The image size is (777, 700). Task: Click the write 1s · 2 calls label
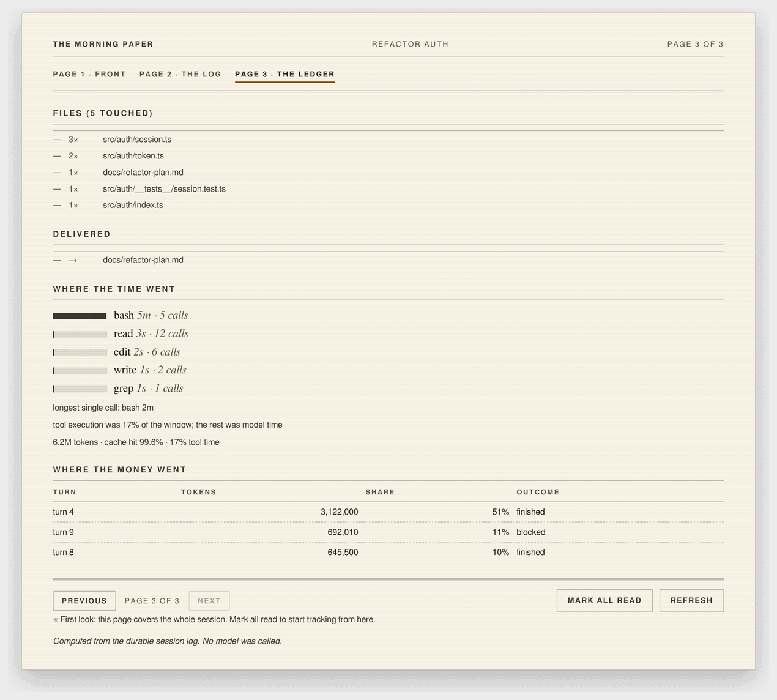pyautogui.click(x=150, y=370)
